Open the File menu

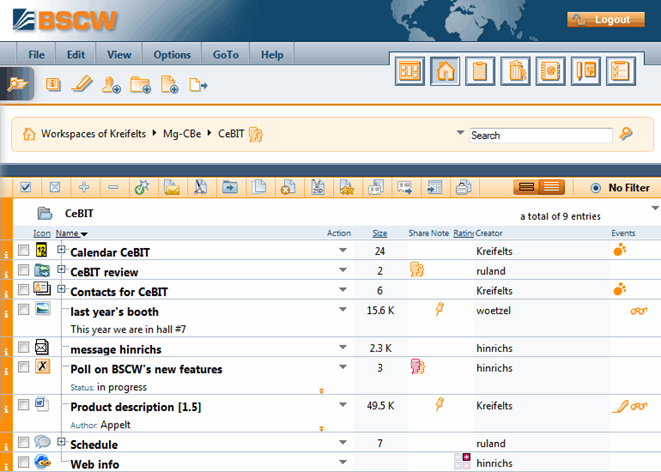click(x=36, y=55)
